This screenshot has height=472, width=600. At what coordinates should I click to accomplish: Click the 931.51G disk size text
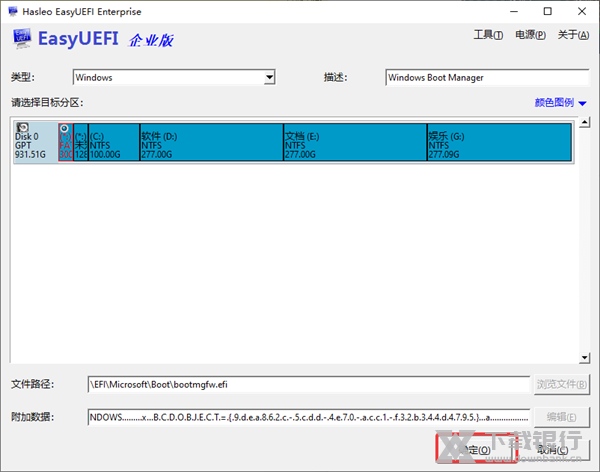click(30, 154)
